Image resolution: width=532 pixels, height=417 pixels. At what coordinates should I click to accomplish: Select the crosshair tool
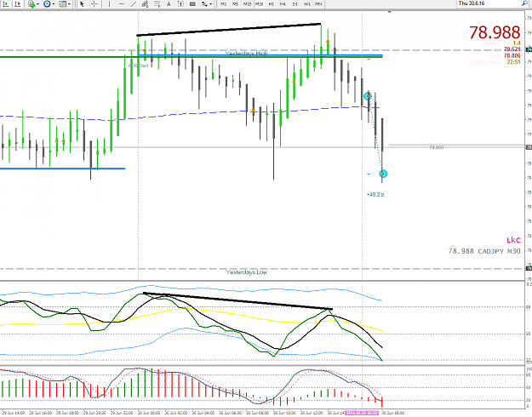(x=94, y=3)
